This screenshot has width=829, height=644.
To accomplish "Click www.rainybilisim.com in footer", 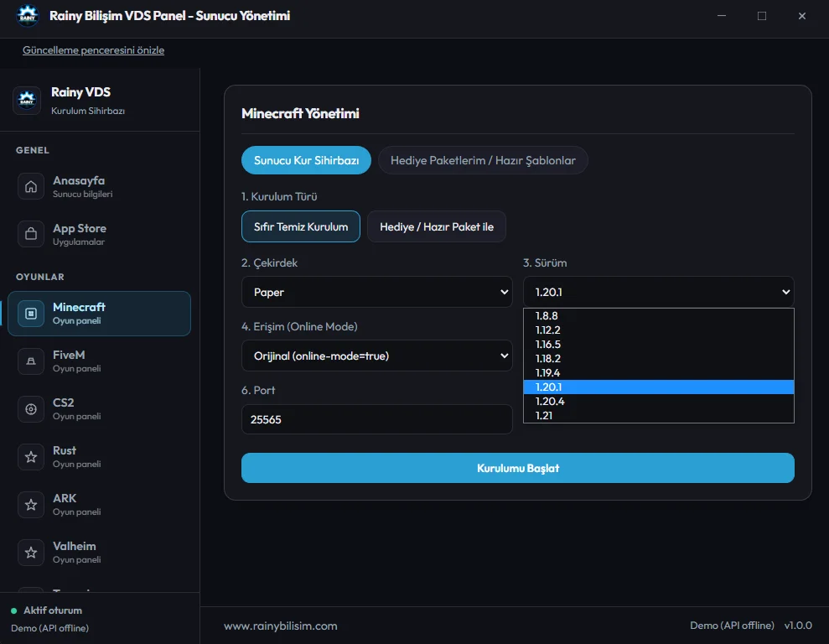I will tap(280, 626).
